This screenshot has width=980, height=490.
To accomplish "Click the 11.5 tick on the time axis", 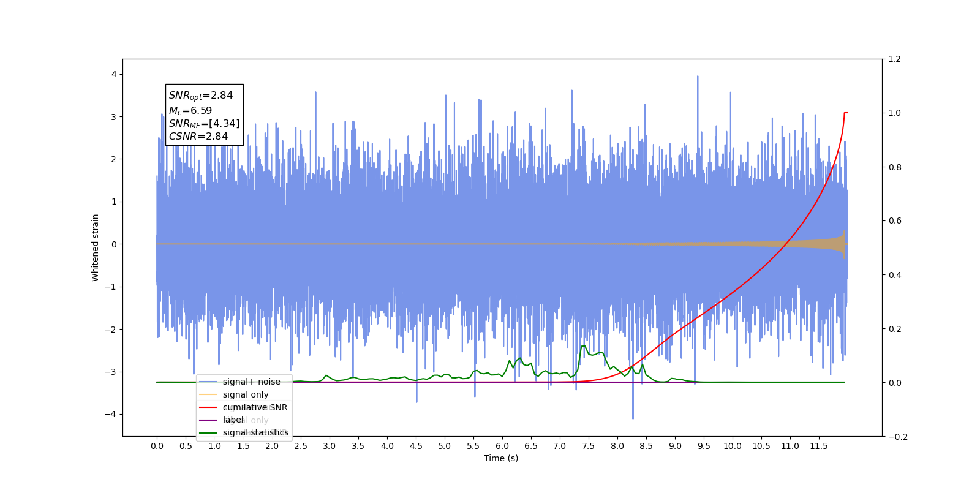I will click(x=819, y=446).
